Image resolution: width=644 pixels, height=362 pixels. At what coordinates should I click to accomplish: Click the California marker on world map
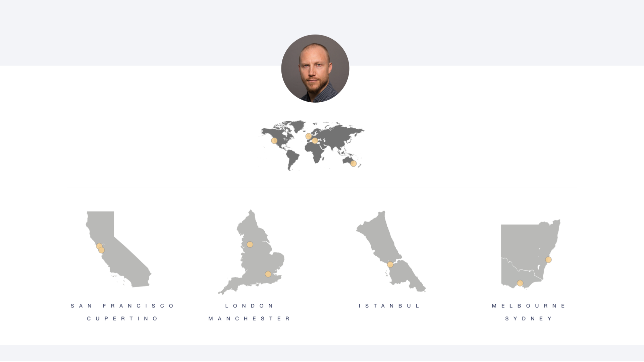pos(274,140)
